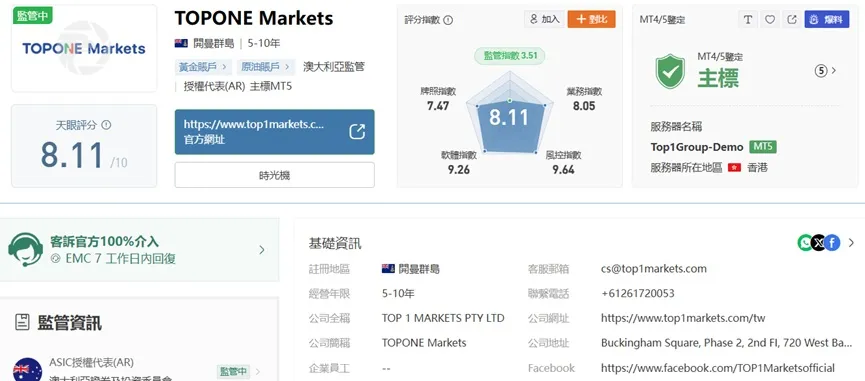
Task: Open the official website top1markets button
Action: point(275,132)
